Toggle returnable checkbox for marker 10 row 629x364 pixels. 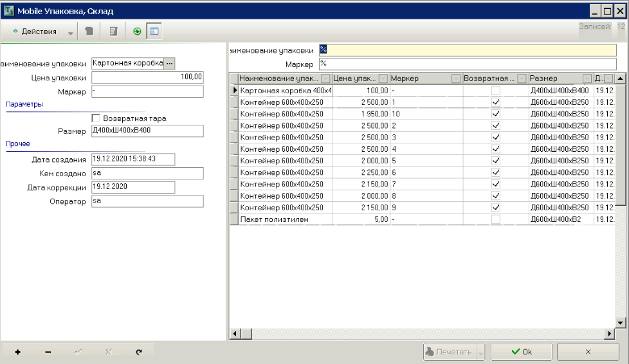click(x=496, y=114)
